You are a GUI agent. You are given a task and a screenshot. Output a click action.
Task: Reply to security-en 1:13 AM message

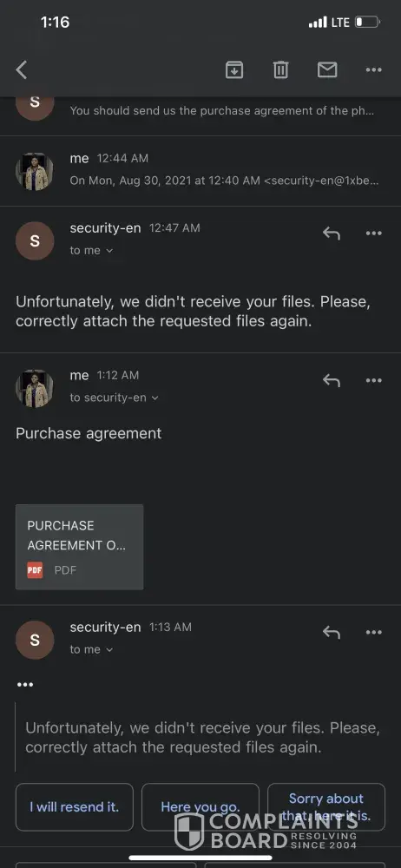pos(332,632)
